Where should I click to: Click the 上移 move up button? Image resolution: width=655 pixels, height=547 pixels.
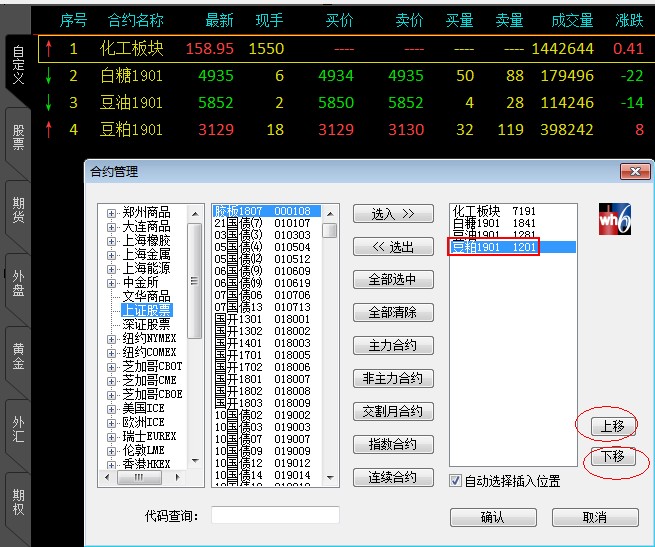click(x=612, y=425)
